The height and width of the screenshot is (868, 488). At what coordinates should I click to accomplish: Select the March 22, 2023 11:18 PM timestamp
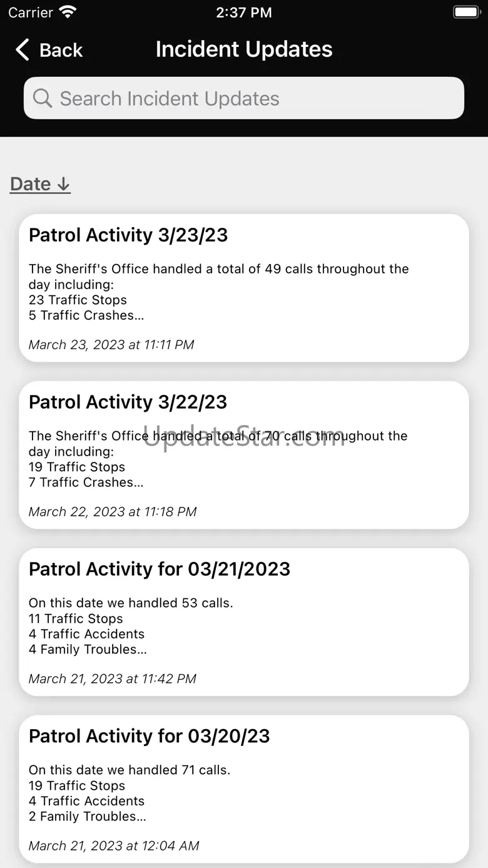point(113,512)
